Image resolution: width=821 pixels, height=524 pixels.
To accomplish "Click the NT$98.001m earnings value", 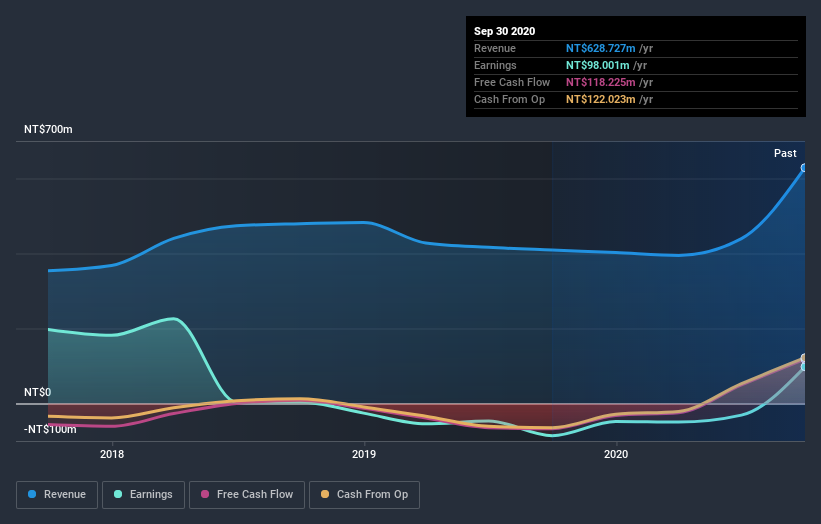I will click(x=597, y=65).
